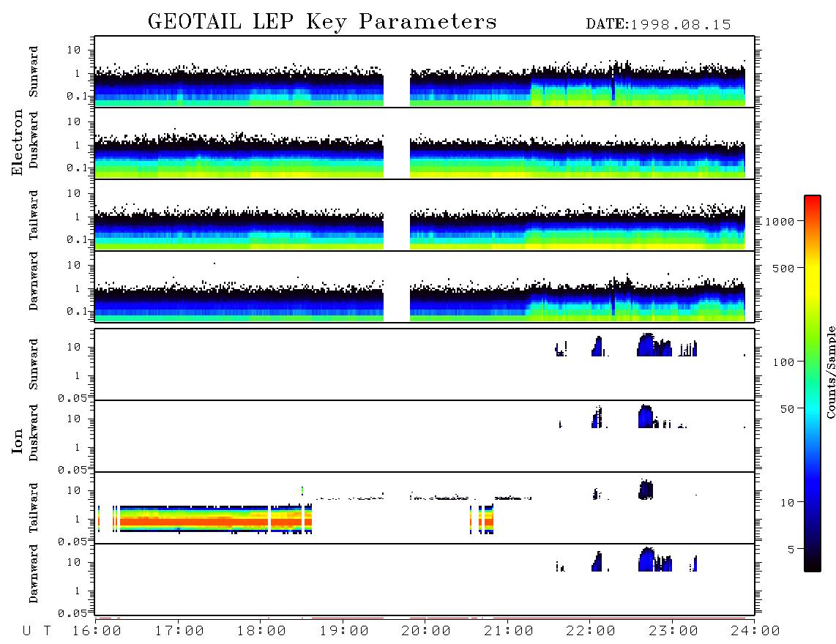
Task: Click the '1000' colorbar tick label
Action: (780, 221)
